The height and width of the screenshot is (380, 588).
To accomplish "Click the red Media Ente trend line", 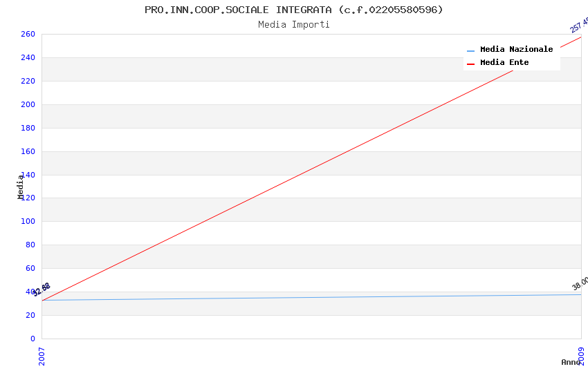I will [311, 168].
